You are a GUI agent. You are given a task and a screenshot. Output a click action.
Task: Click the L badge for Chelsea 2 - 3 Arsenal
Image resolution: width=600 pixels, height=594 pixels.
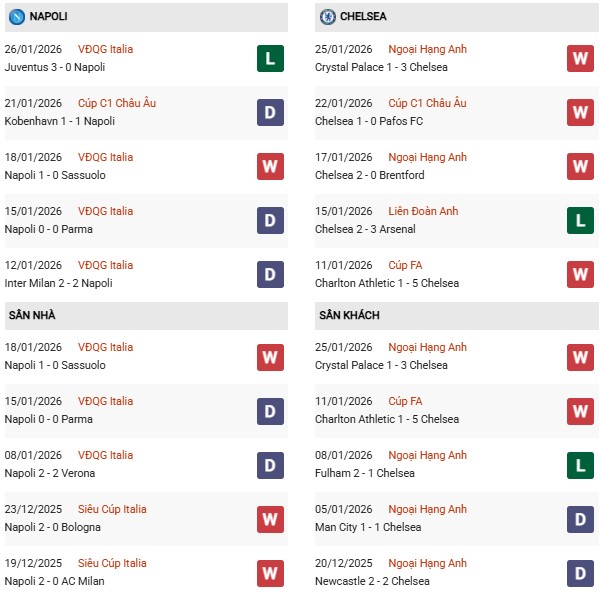[x=580, y=220]
